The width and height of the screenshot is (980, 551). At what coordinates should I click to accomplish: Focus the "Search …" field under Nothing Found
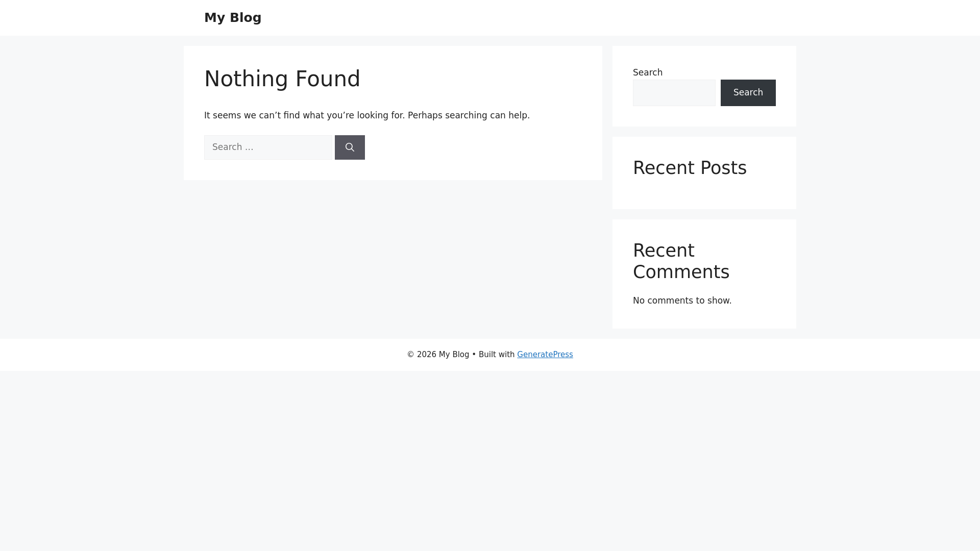point(268,147)
